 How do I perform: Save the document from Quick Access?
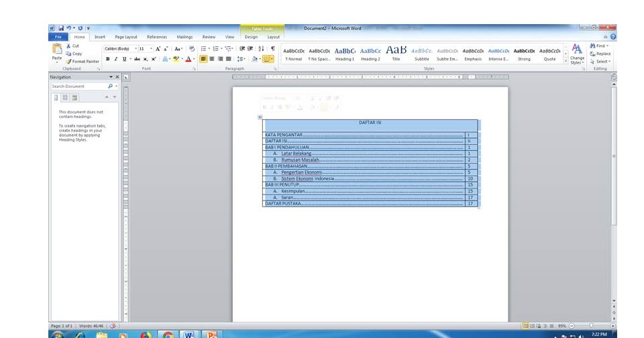click(x=61, y=28)
